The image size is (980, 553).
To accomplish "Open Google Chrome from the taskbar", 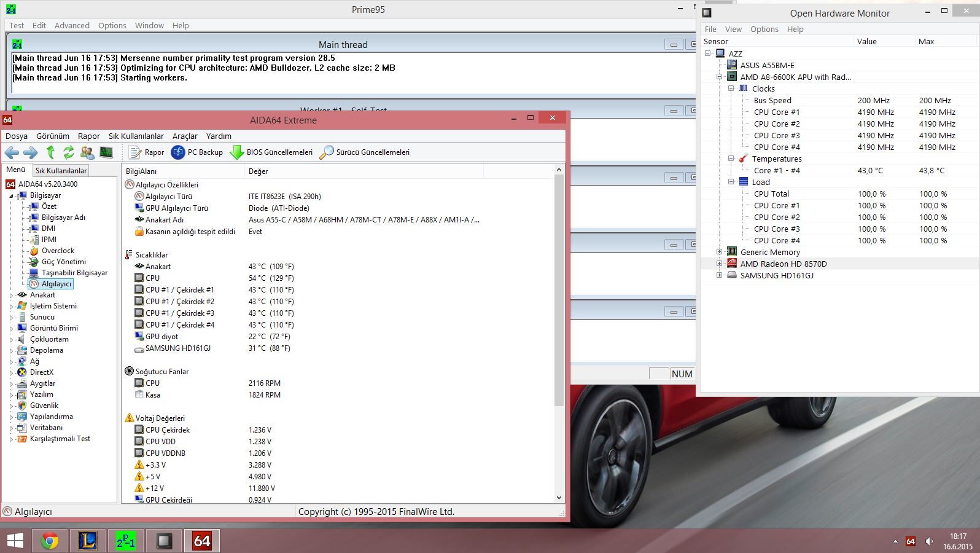I will point(50,541).
